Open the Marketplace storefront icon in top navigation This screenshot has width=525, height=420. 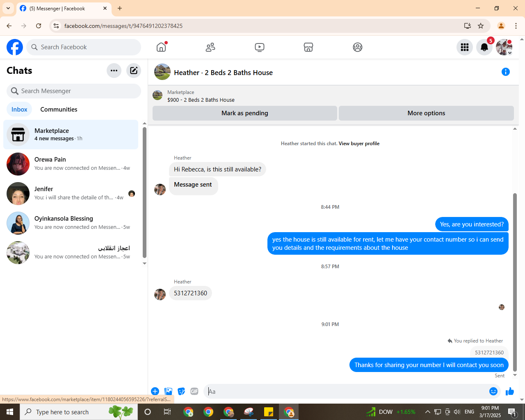coord(308,47)
